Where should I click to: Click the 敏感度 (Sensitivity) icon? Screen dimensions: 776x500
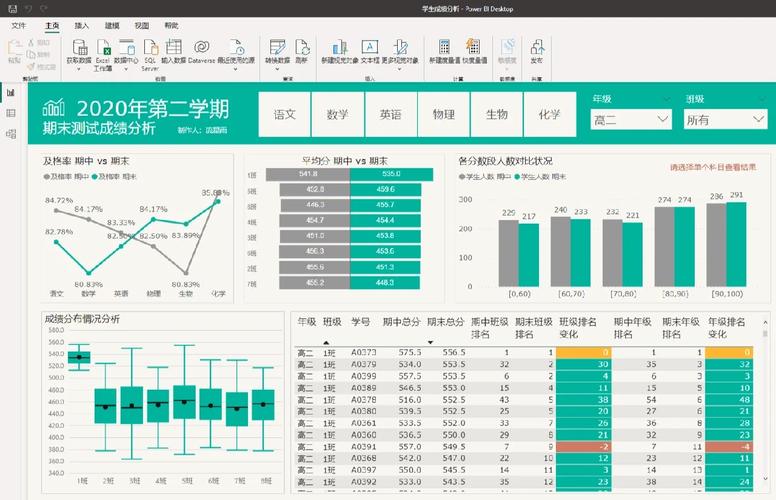coord(507,47)
